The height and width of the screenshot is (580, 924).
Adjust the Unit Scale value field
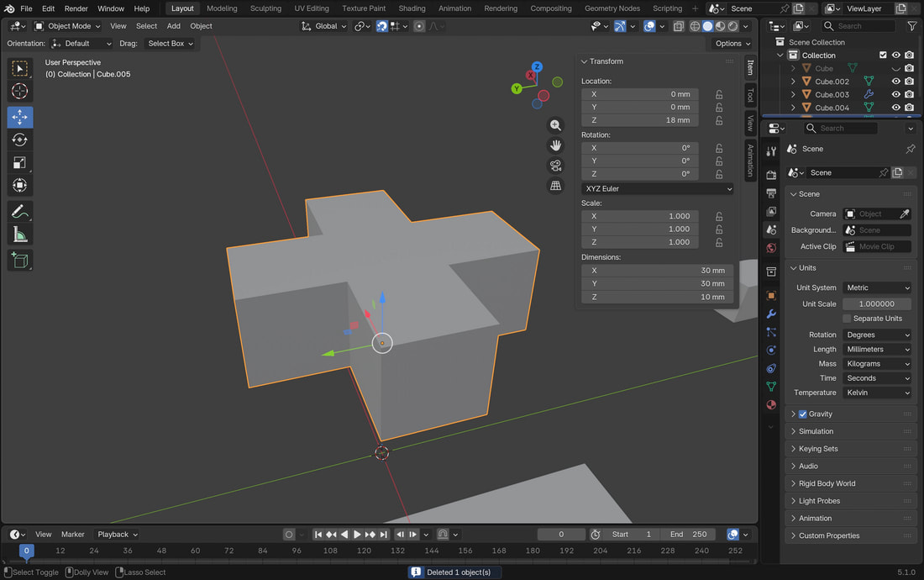point(877,304)
